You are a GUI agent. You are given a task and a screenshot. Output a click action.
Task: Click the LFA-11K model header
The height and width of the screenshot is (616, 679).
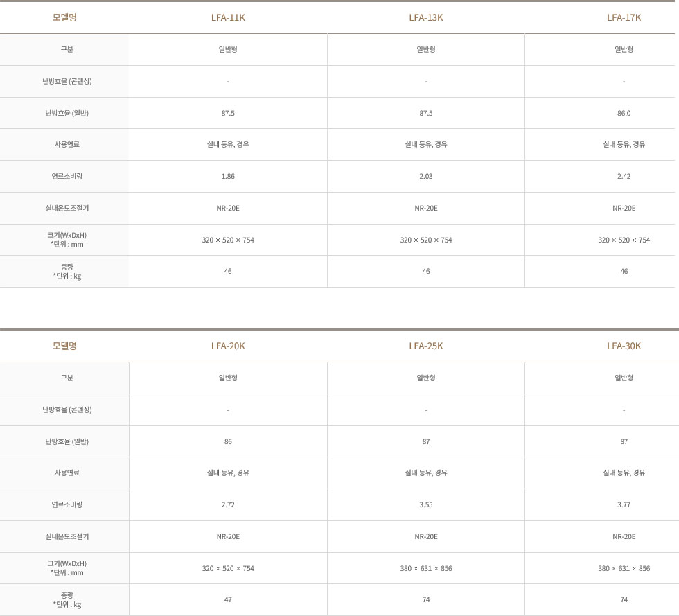[x=228, y=18]
